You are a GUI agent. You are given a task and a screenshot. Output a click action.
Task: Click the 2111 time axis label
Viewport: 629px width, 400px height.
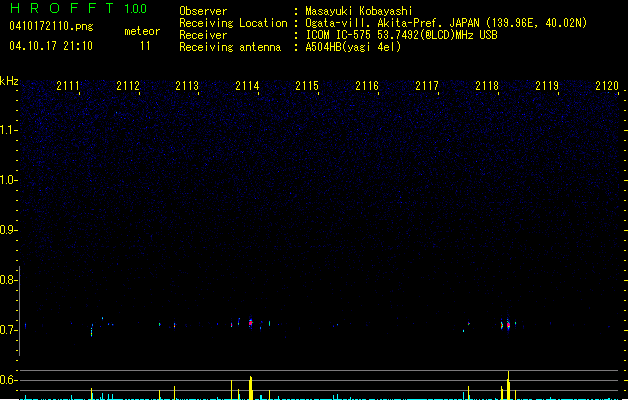click(x=68, y=85)
